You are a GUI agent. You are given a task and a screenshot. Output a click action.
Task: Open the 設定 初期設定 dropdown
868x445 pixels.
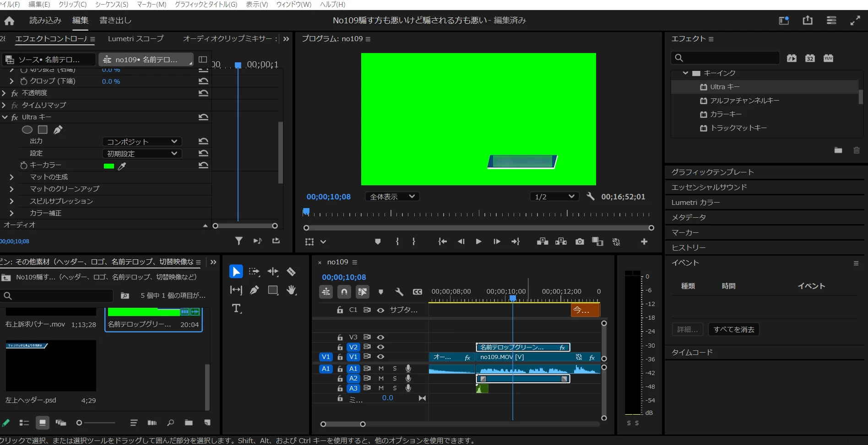[142, 154]
